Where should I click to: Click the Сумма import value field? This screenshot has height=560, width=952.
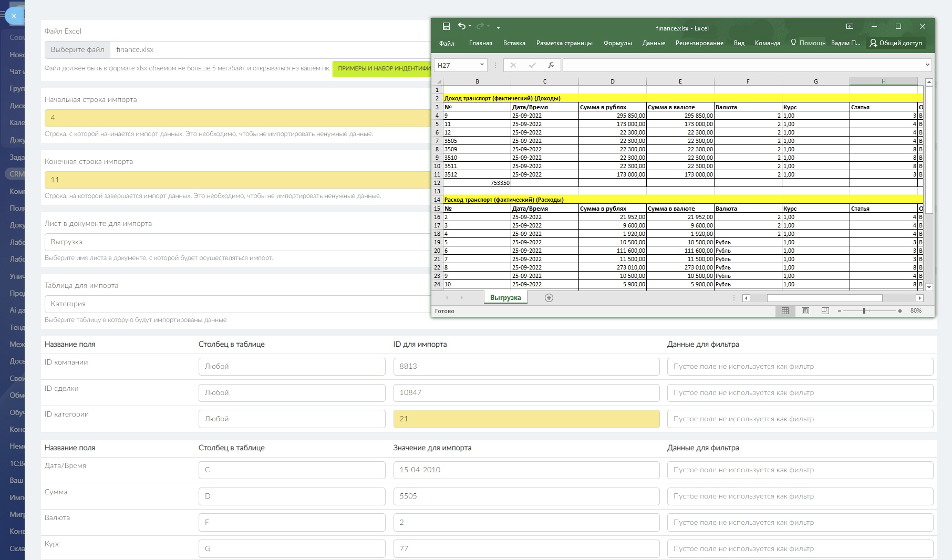tap(526, 496)
